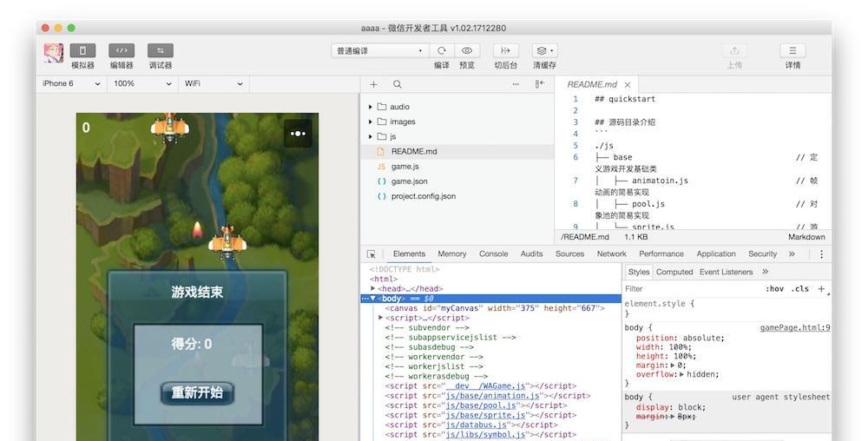Switch to the Performance tab
The height and width of the screenshot is (441, 868).
coord(661,254)
